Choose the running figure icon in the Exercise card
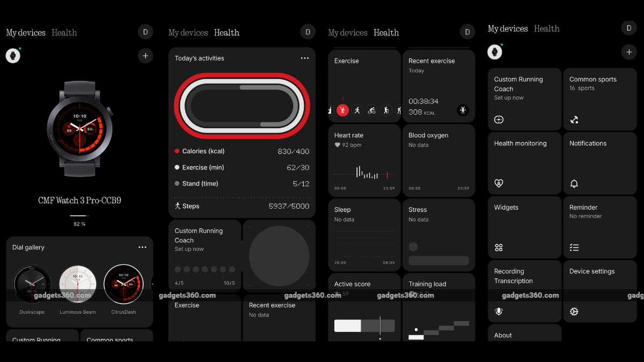This screenshot has height=362, width=644. 357,110
